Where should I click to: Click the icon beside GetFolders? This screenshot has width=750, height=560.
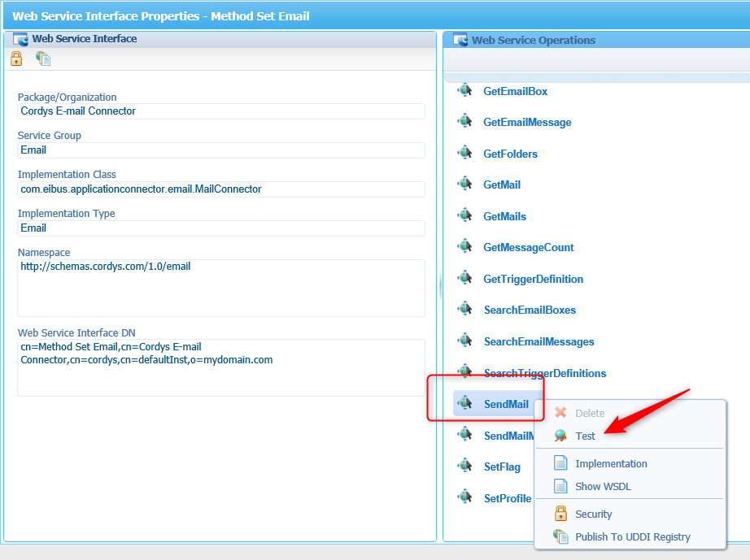pyautogui.click(x=465, y=153)
